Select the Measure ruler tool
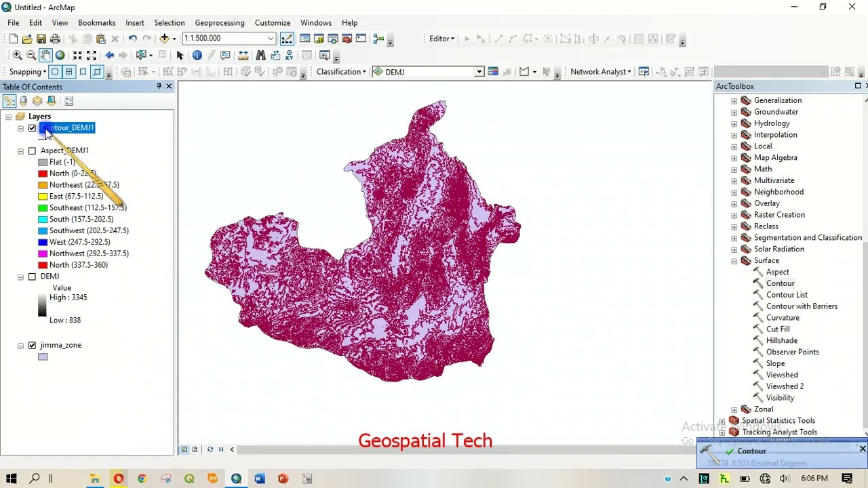868x488 pixels. [x=243, y=55]
